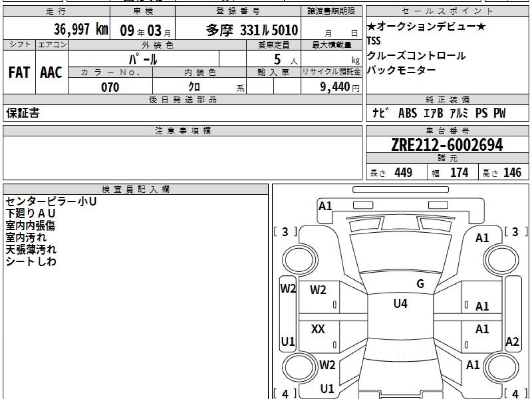Select the XX marking on the door panel

pyautogui.click(x=318, y=329)
